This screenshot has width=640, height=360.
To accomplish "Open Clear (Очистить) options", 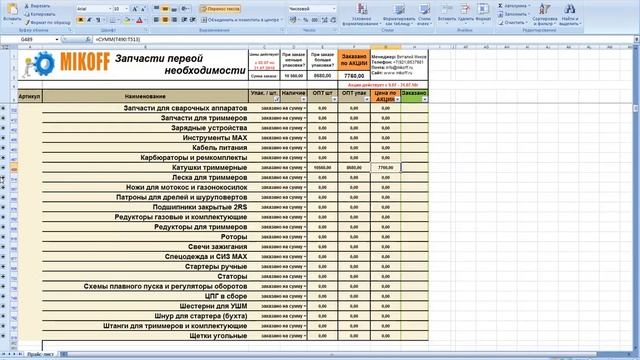I will pos(512,22).
